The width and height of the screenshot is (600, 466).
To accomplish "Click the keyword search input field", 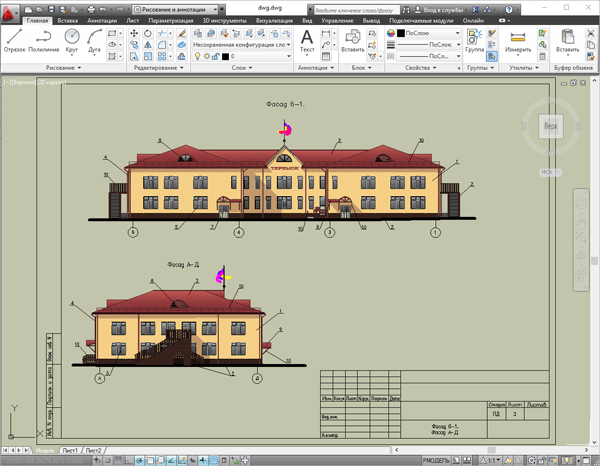I will (357, 10).
